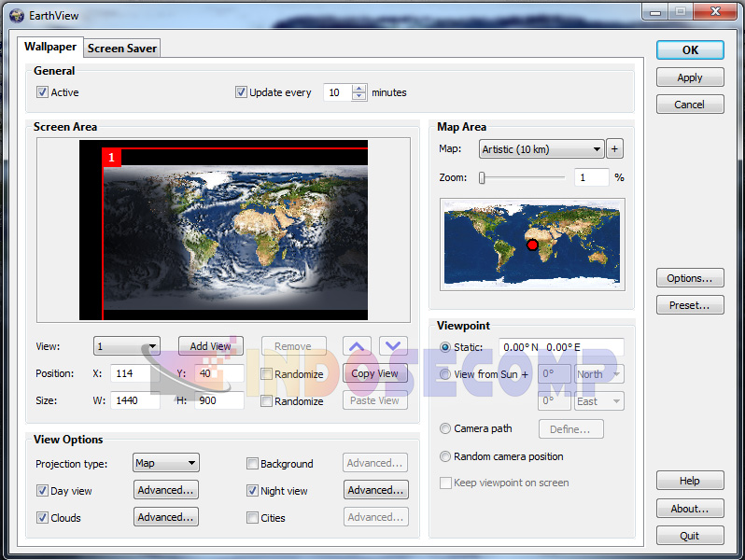Click the Screen Area earth preview image
The image size is (745, 560).
[223, 230]
